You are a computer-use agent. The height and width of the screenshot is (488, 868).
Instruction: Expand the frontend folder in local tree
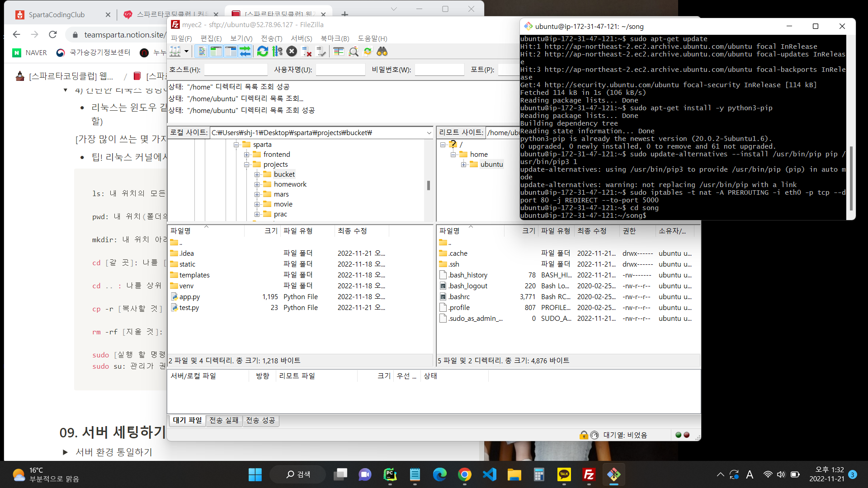246,155
